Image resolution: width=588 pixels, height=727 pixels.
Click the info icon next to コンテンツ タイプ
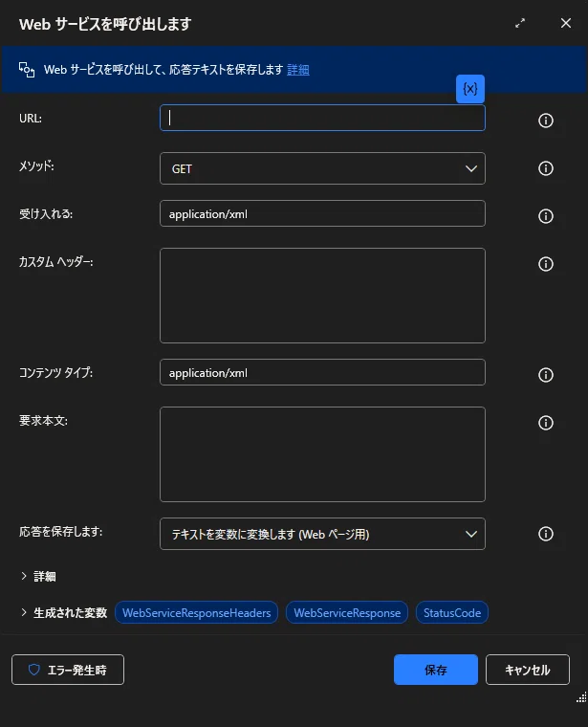pyautogui.click(x=545, y=375)
